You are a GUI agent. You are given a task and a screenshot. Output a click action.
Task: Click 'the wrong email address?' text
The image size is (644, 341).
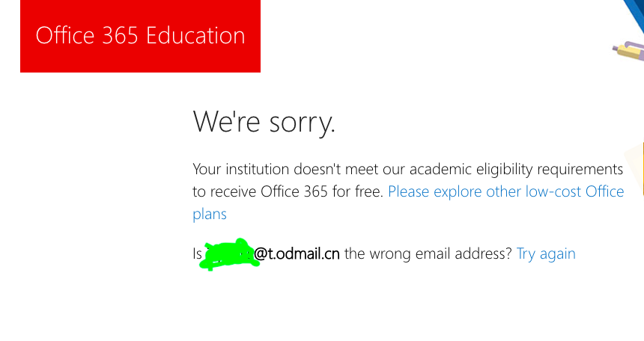pyautogui.click(x=428, y=254)
